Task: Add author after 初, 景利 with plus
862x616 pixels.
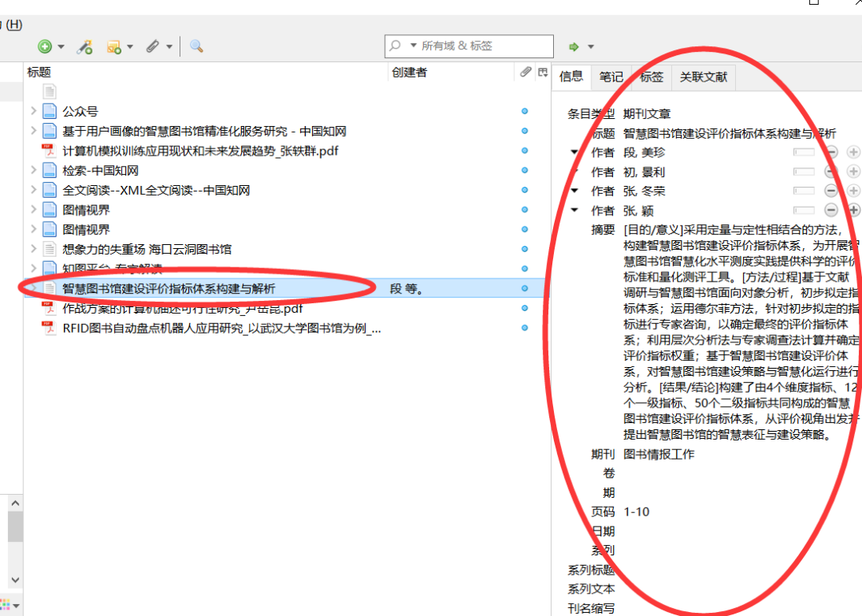Action: tap(853, 172)
